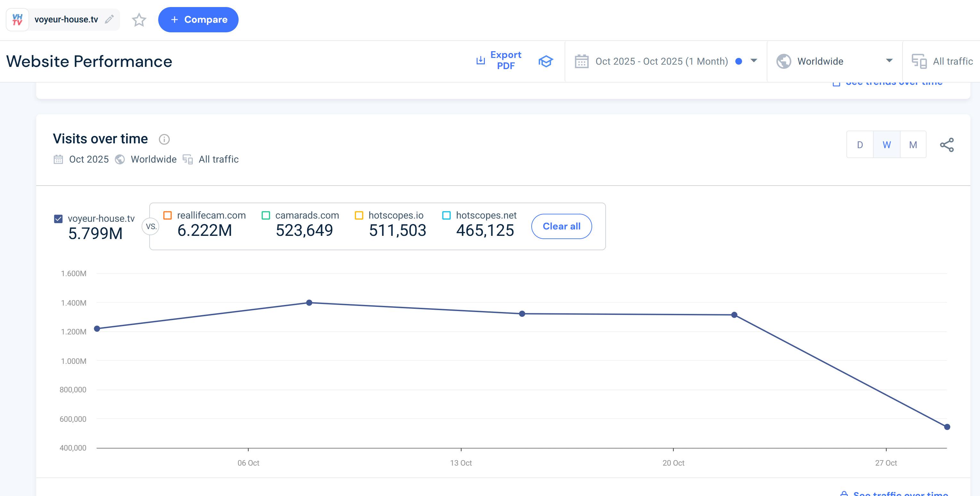The width and height of the screenshot is (980, 496).
Task: Open the graduation cap learning icon
Action: 545,61
